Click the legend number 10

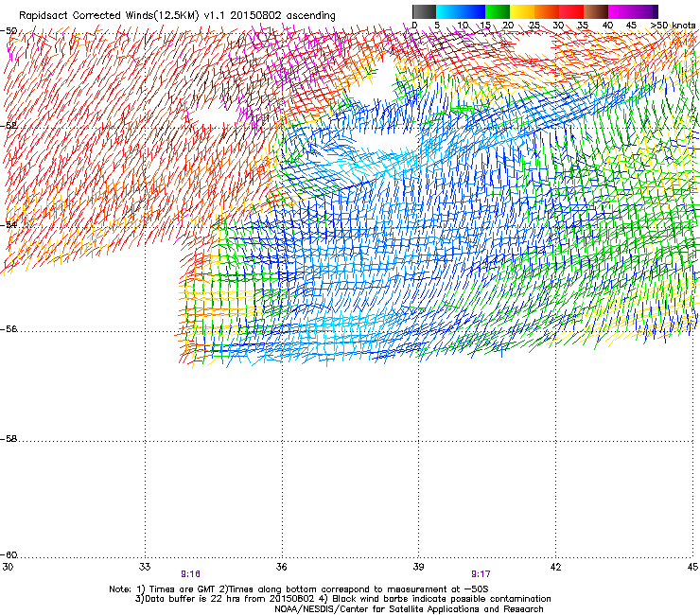tap(463, 26)
